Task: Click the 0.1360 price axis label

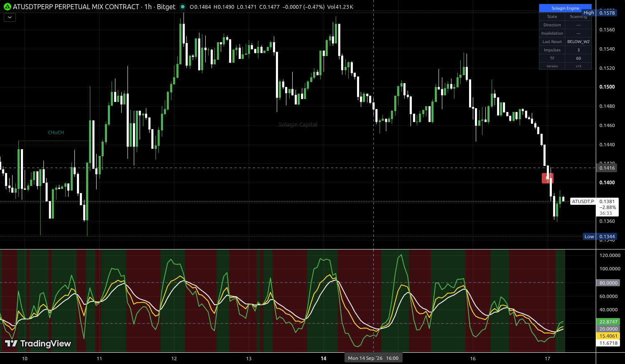Action: pos(607,221)
